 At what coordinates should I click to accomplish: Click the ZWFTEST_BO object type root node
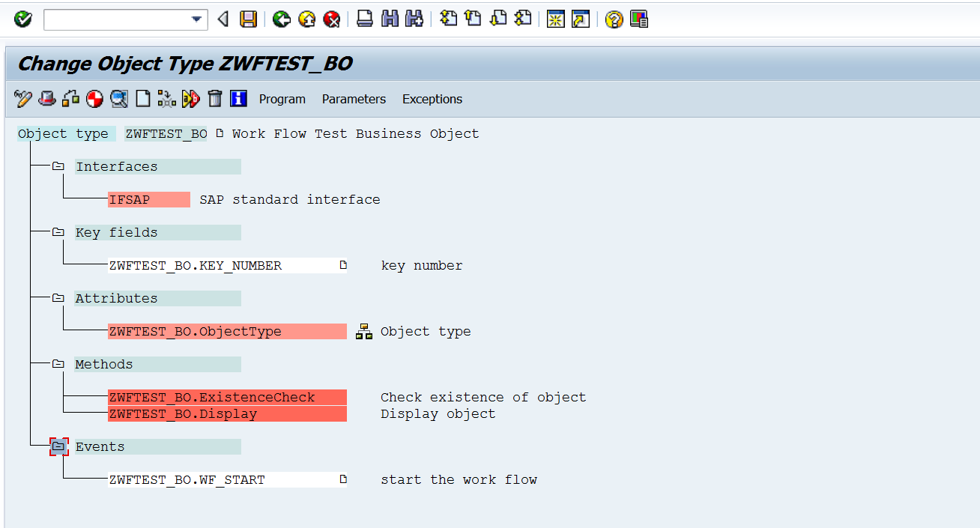pyautogui.click(x=166, y=133)
